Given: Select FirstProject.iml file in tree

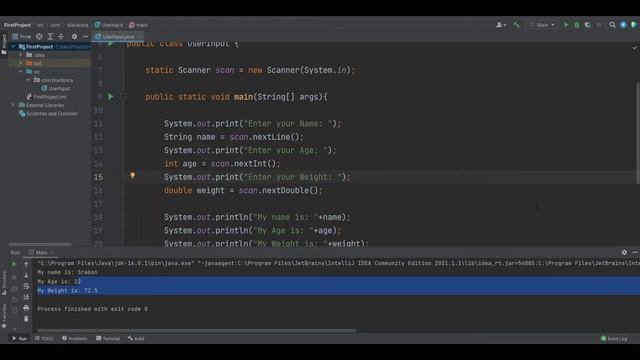Looking at the screenshot, I should (46, 97).
